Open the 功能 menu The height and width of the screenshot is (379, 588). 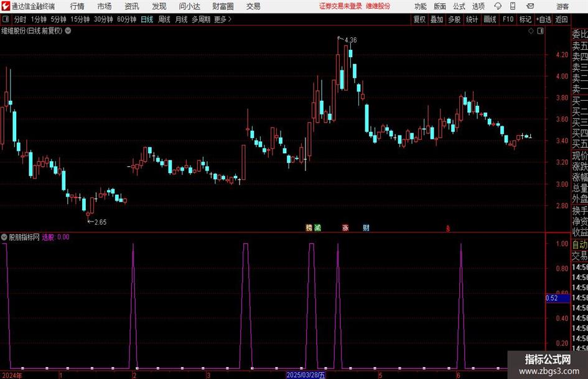pyautogui.click(x=421, y=6)
